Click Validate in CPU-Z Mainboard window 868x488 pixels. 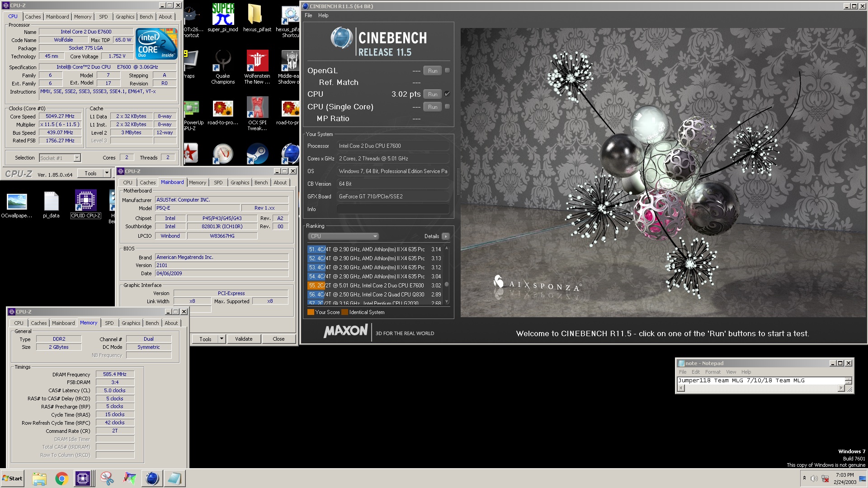(x=244, y=339)
